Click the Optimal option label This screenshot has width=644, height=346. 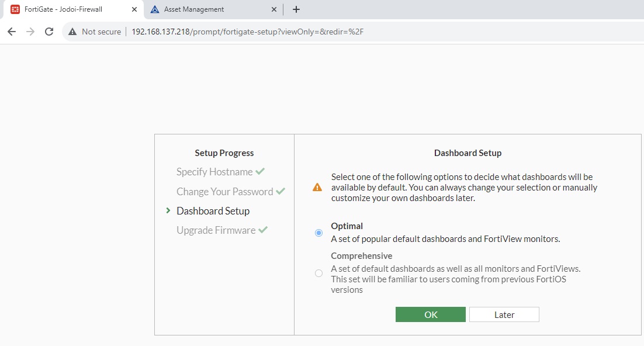347,226
